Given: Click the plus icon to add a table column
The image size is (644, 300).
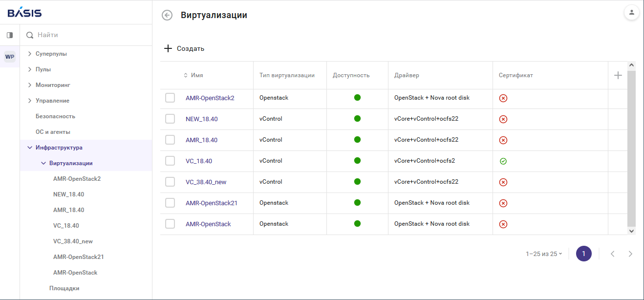Looking at the screenshot, I should (x=618, y=75).
